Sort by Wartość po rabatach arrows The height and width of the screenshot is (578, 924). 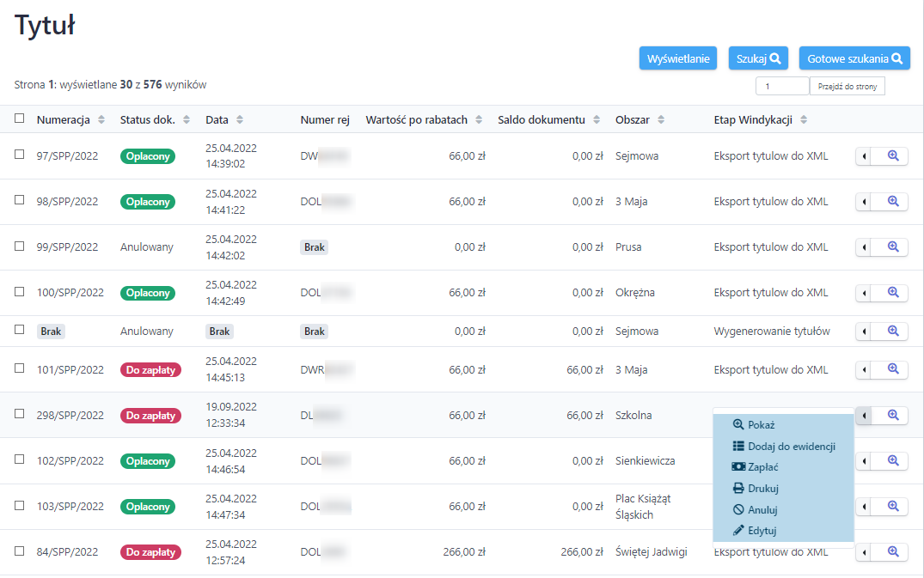(479, 119)
